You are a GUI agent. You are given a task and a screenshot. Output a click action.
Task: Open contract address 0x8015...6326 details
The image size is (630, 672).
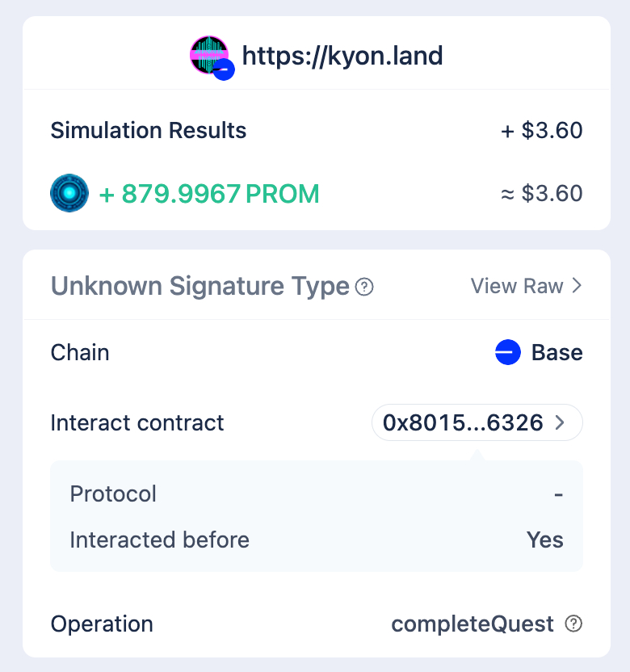coord(463,422)
